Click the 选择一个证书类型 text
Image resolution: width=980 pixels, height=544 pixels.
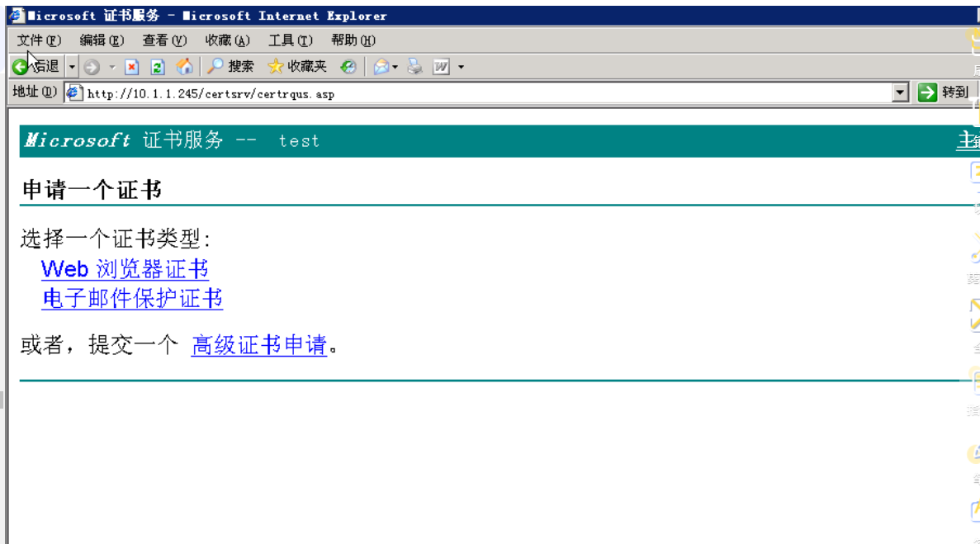116,239
